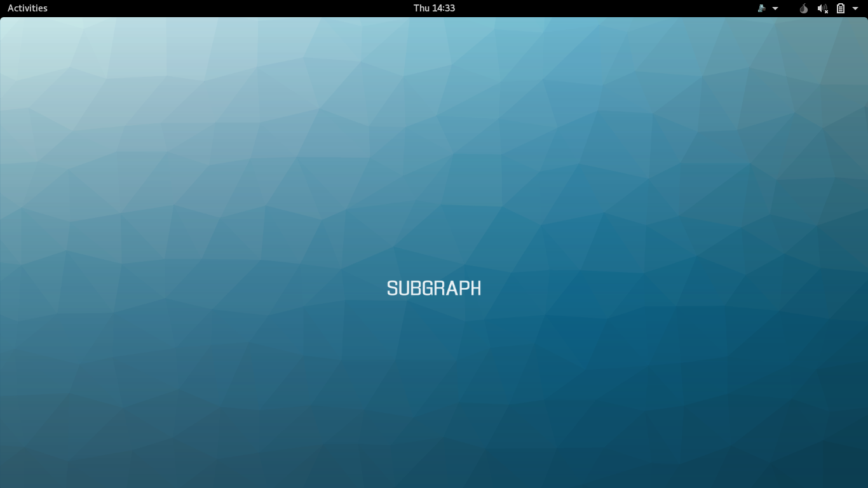868x488 pixels.
Task: Expand the system menu arrow beside battery
Action: [x=856, y=8]
